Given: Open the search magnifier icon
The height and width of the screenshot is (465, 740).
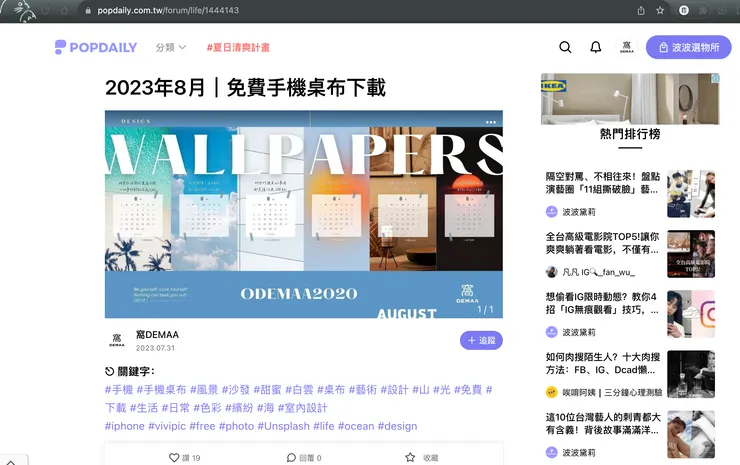Looking at the screenshot, I should pos(565,47).
